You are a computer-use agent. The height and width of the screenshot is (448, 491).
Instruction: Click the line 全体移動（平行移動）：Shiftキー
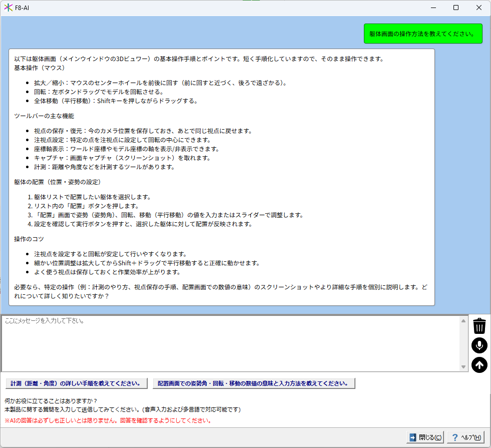point(116,101)
